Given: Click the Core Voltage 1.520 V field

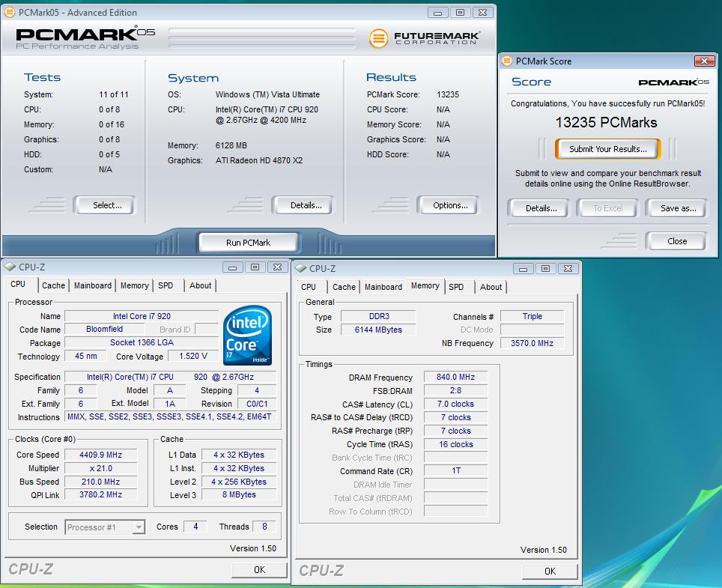Looking at the screenshot, I should [x=193, y=356].
